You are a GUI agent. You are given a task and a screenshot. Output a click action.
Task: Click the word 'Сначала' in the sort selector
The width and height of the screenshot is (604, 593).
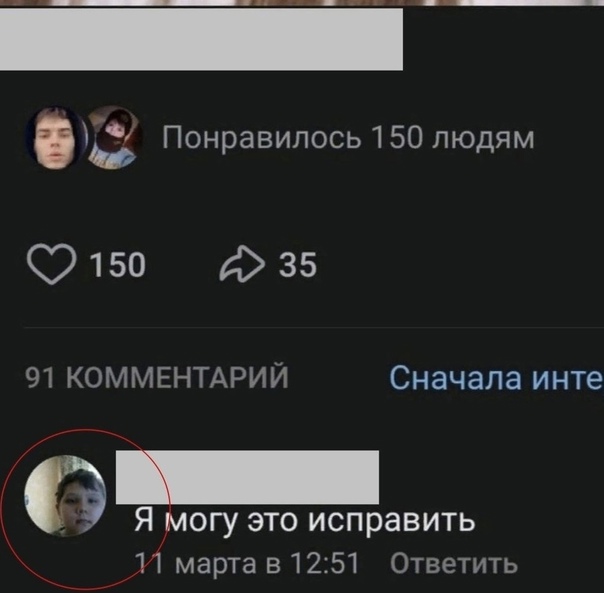[455, 378]
